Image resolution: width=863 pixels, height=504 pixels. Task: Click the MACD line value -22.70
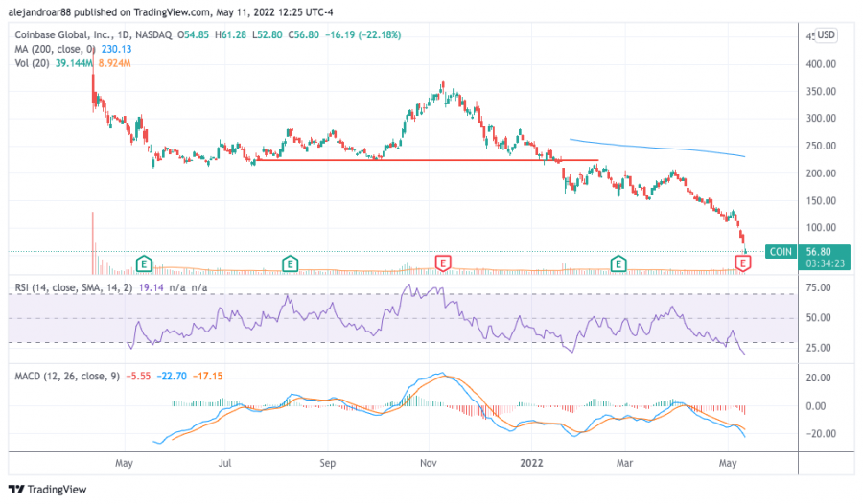click(172, 377)
